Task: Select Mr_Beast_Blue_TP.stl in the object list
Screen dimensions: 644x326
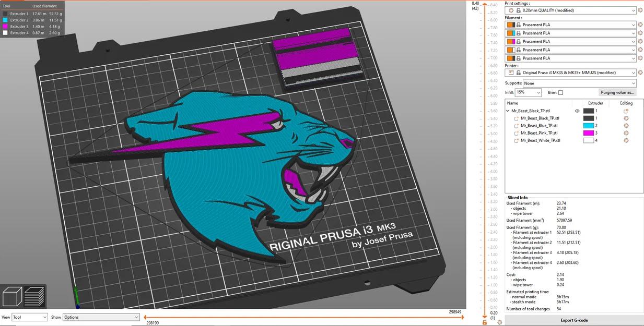Action: (x=540, y=126)
